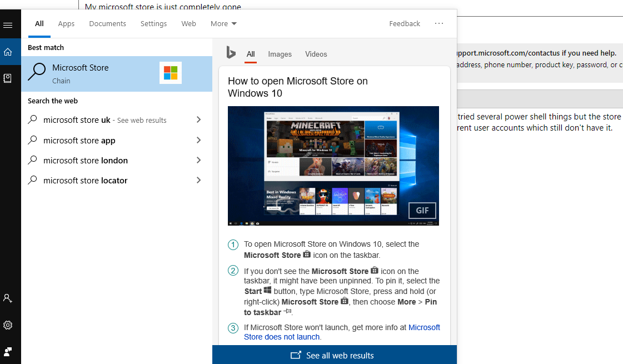The height and width of the screenshot is (364, 623).
Task: Click the Feedback button
Action: (x=405, y=24)
